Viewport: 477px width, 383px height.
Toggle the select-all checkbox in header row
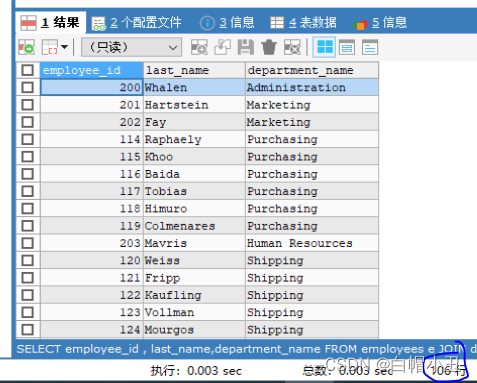click(27, 70)
